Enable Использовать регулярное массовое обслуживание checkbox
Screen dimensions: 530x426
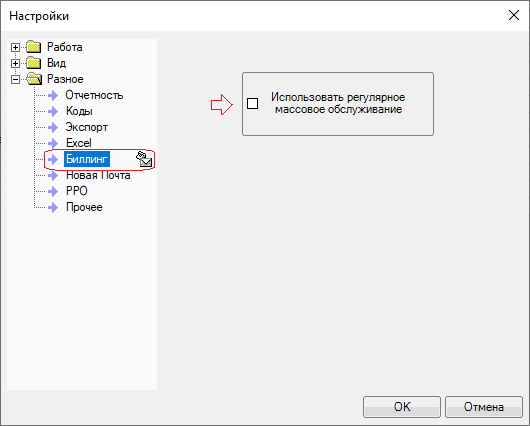[x=252, y=103]
